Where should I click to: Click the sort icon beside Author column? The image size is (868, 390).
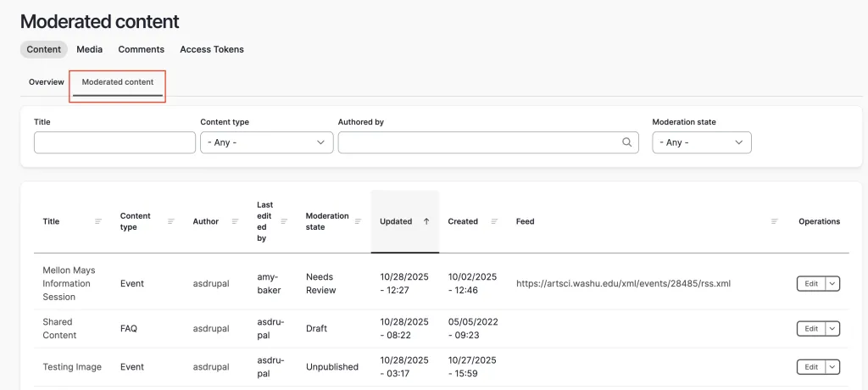pos(236,221)
